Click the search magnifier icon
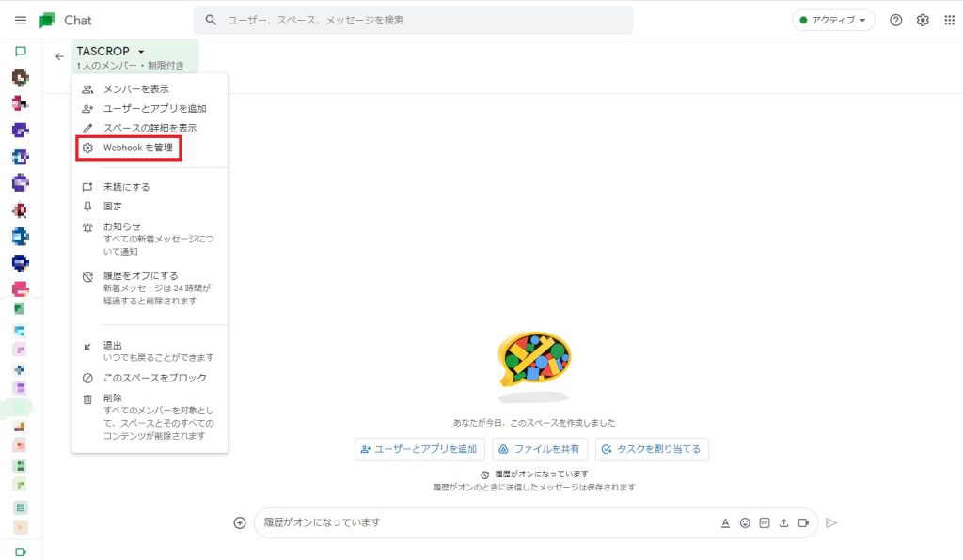Screen dimensions: 963x560 click(x=211, y=20)
